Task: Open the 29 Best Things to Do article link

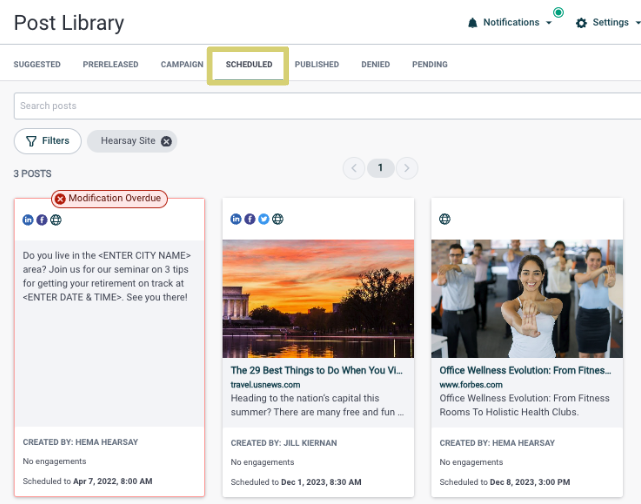Action: click(x=317, y=369)
